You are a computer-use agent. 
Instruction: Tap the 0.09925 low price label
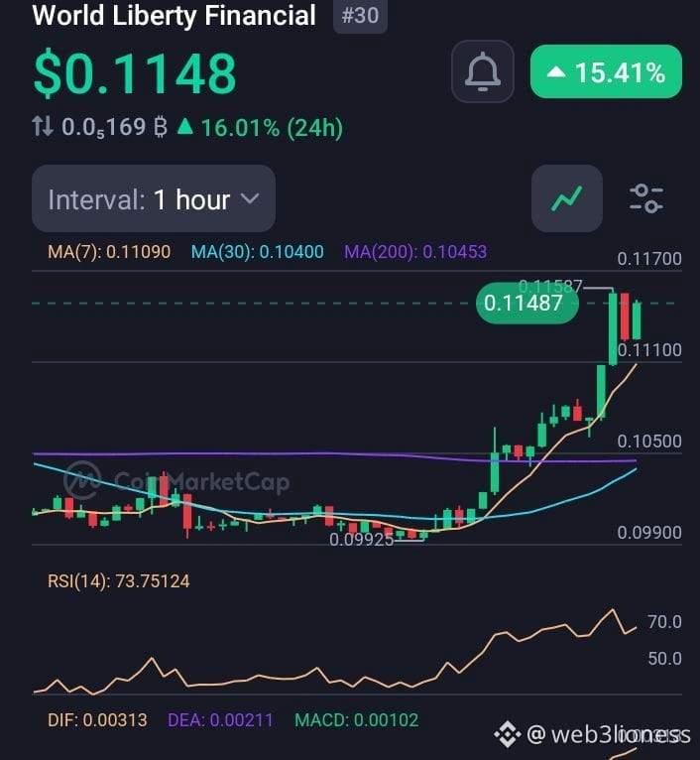361,540
